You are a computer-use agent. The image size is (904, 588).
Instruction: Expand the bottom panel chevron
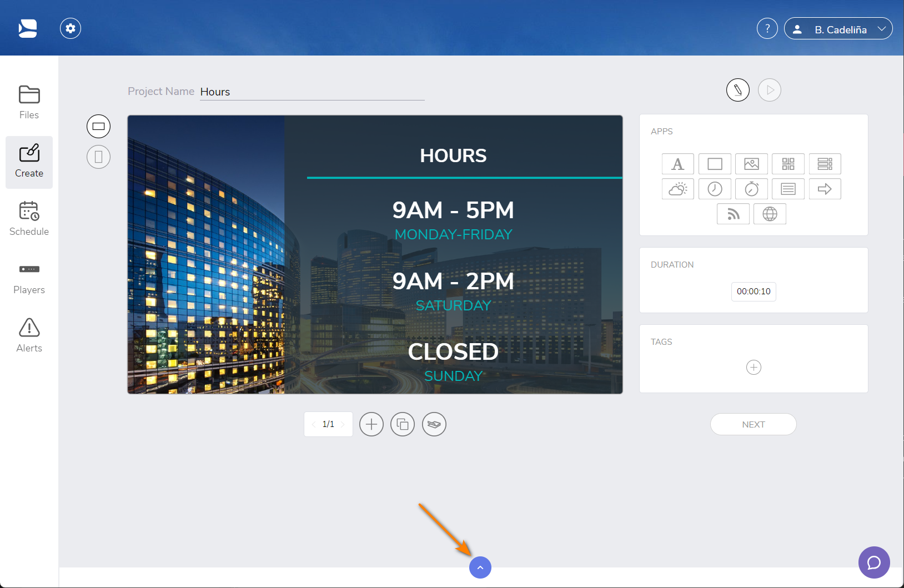(x=480, y=567)
